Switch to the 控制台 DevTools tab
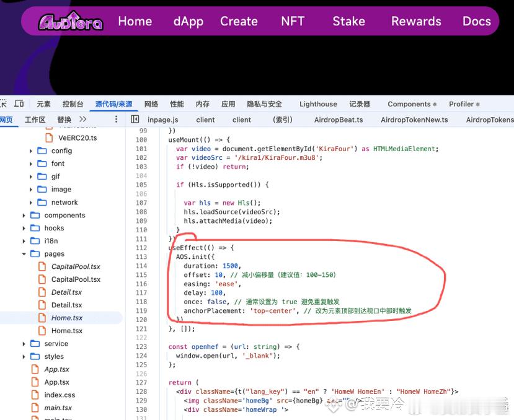 73,104
